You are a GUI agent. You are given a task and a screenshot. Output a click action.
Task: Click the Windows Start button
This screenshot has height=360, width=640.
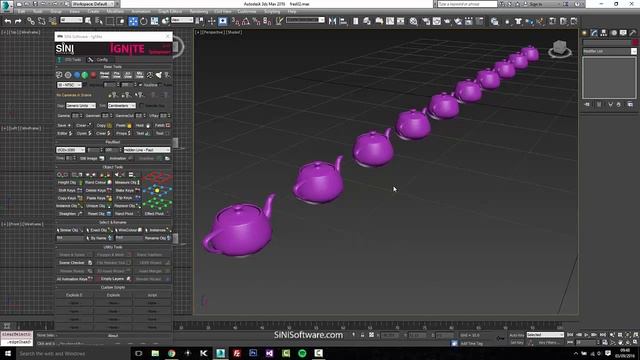(x=7, y=353)
